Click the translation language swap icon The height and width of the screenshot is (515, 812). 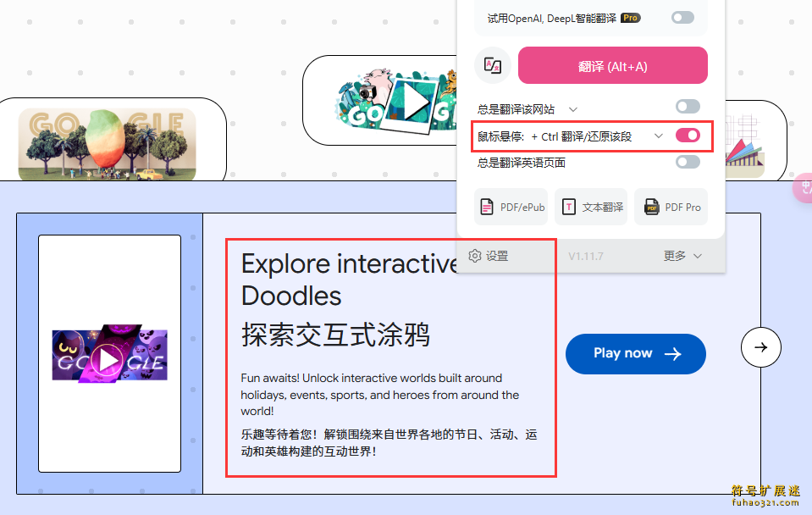point(493,65)
